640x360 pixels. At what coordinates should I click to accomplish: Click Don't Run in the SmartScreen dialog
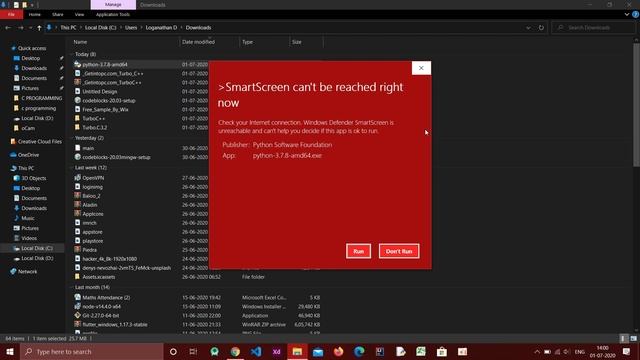(x=399, y=251)
